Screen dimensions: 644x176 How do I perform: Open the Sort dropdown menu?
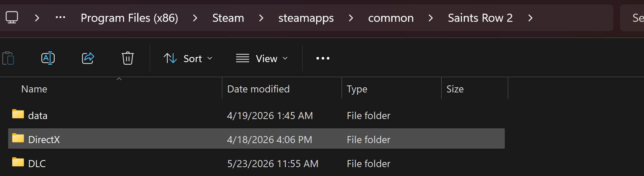click(188, 58)
